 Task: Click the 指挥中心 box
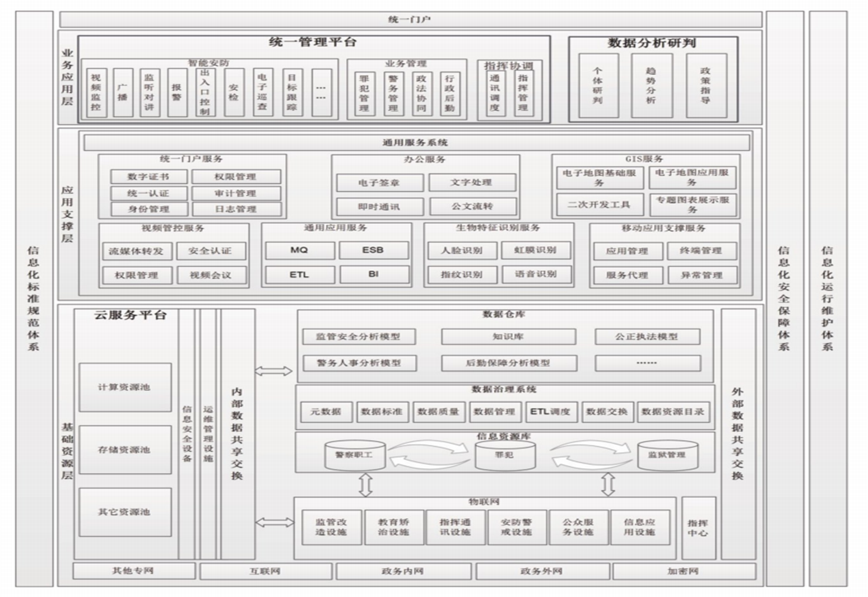698,528
